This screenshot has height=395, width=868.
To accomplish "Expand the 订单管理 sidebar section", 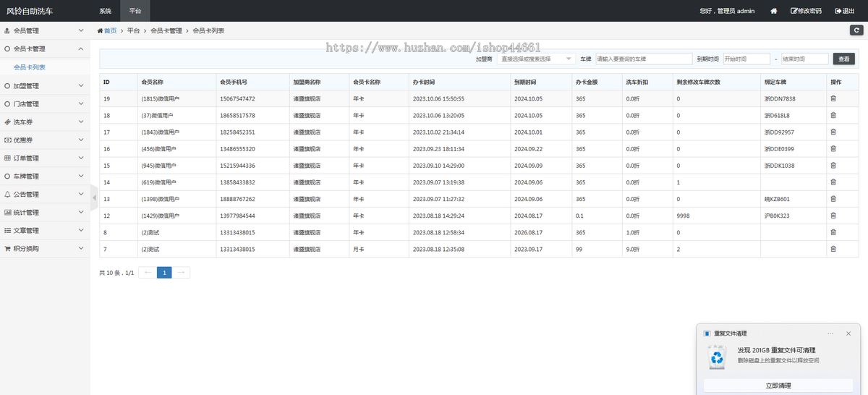I will (45, 158).
